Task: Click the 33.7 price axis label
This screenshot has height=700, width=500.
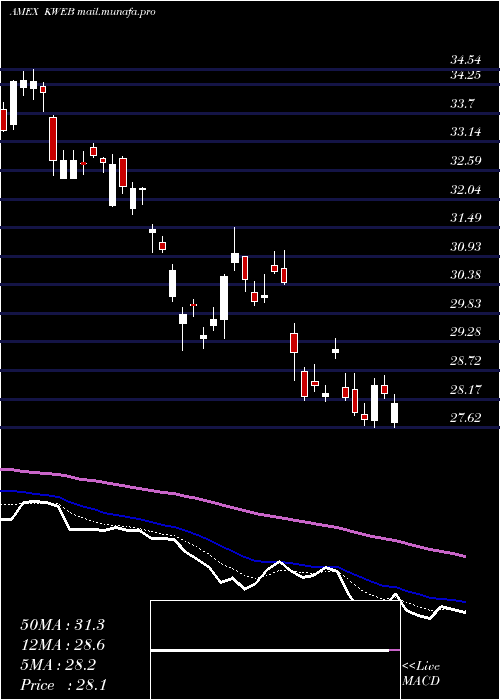Action: pyautogui.click(x=462, y=104)
